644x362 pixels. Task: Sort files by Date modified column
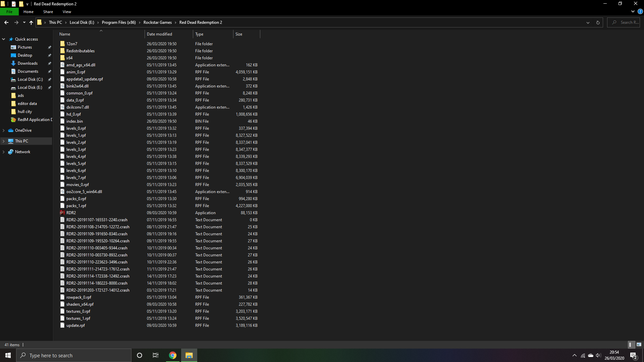[159, 34]
